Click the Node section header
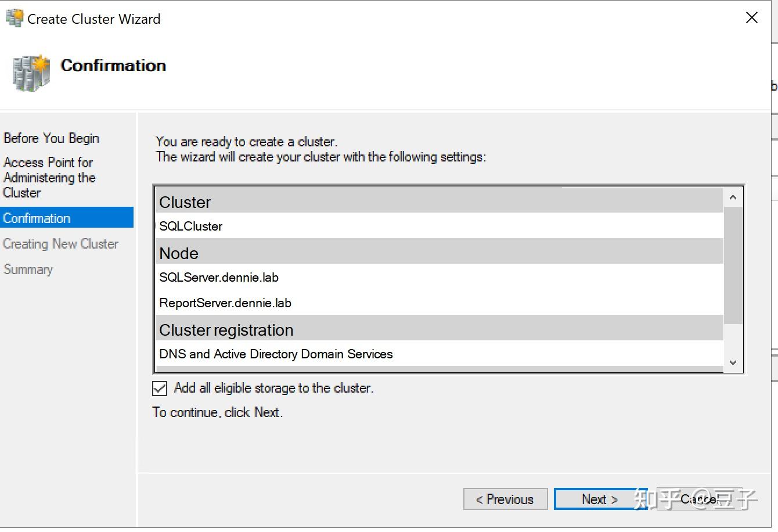This screenshot has height=532, width=778. [178, 253]
